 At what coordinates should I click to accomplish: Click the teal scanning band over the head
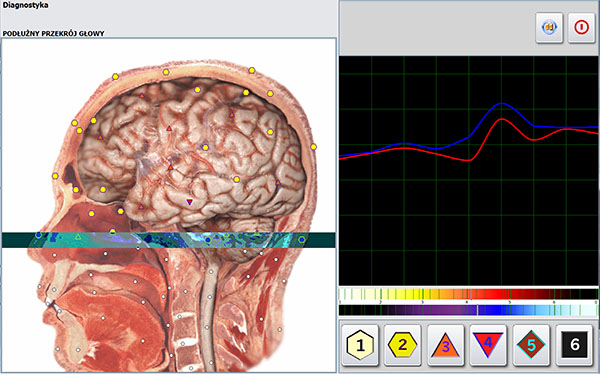[168, 240]
